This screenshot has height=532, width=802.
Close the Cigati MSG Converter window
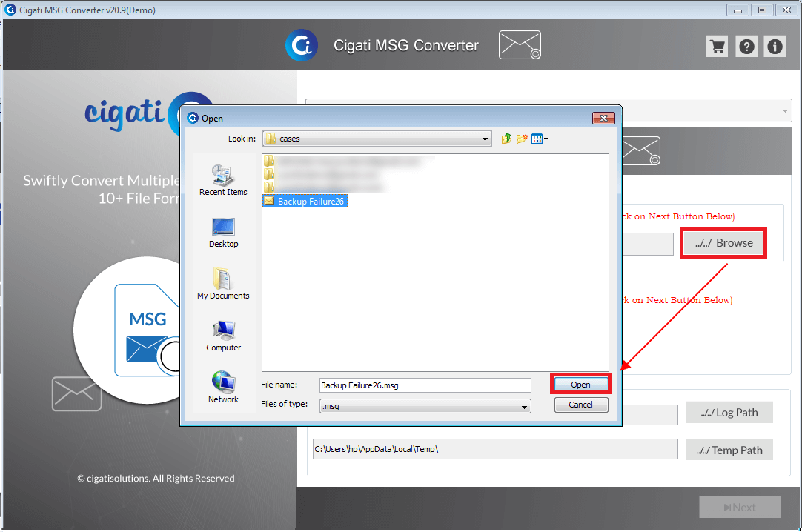click(786, 10)
